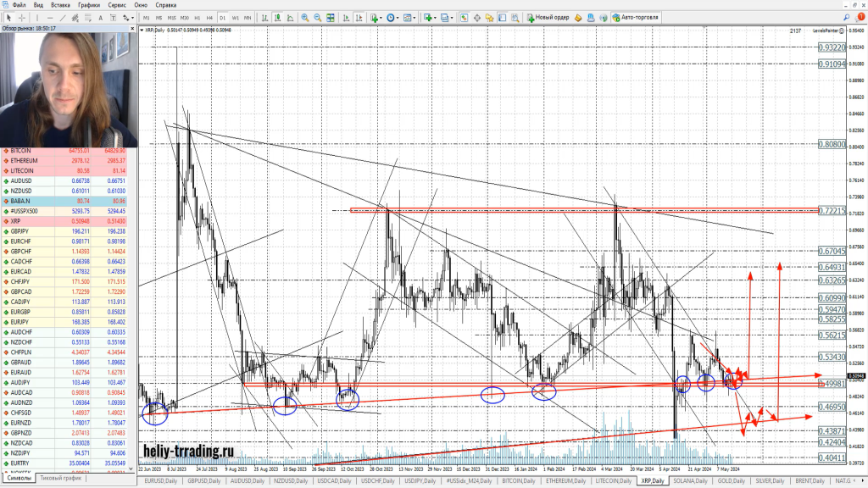The height and width of the screenshot is (488, 868).
Task: Click the notification alert badge
Action: coord(860,16)
